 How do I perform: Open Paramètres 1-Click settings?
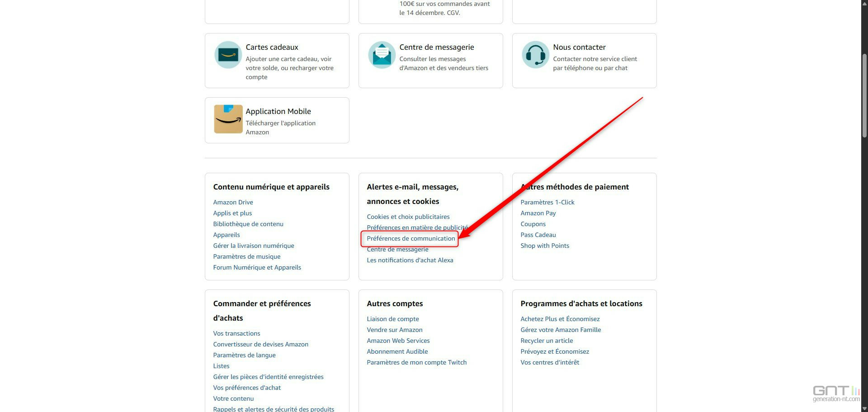(x=547, y=202)
